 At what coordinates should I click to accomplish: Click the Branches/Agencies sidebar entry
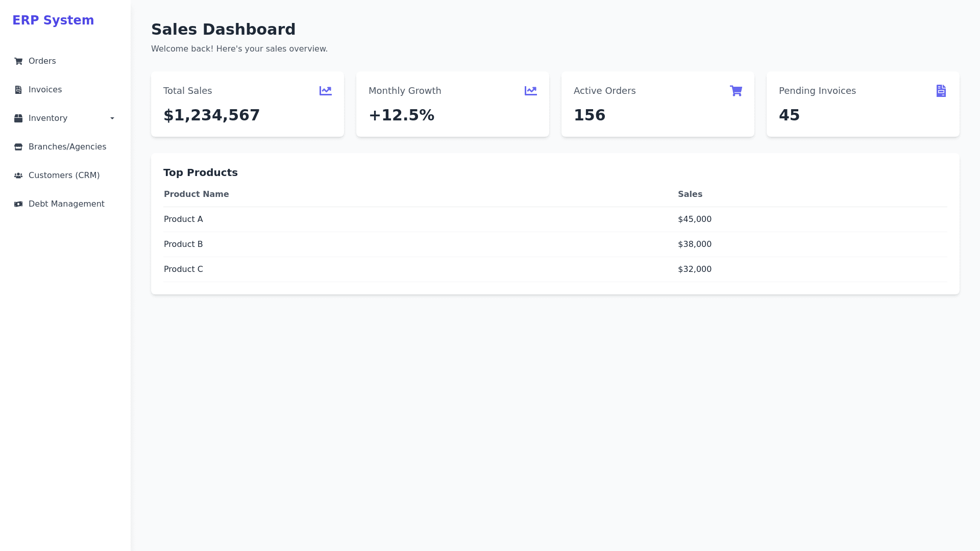(67, 146)
